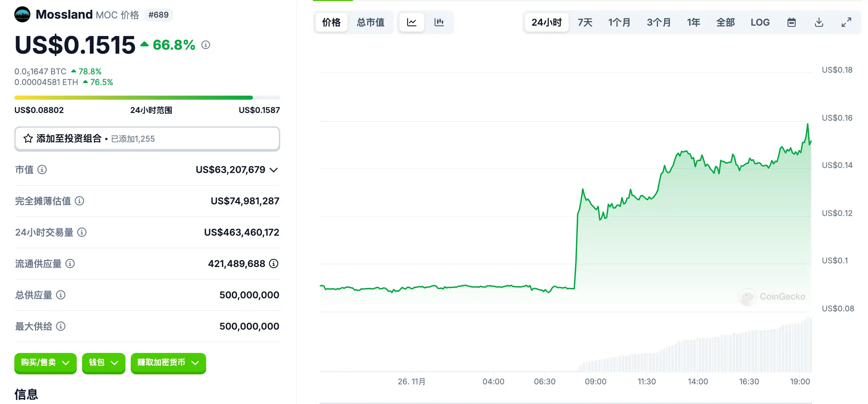
Task: Open the 购买/售卖 dropdown
Action: coord(45,363)
